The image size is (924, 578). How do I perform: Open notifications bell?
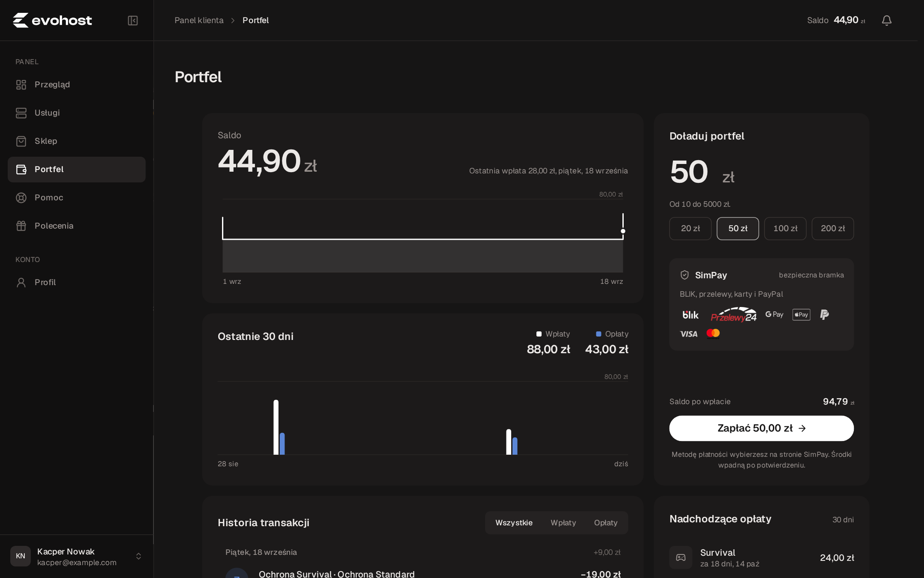coord(886,20)
